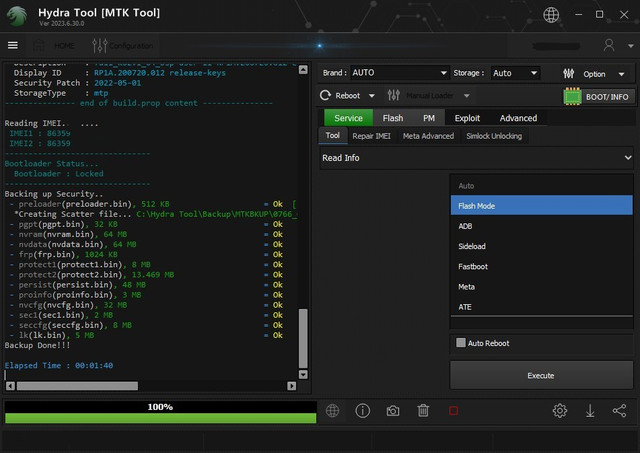Enable the Auto Reboot checkbox
This screenshot has width=640, height=453.
461,343
